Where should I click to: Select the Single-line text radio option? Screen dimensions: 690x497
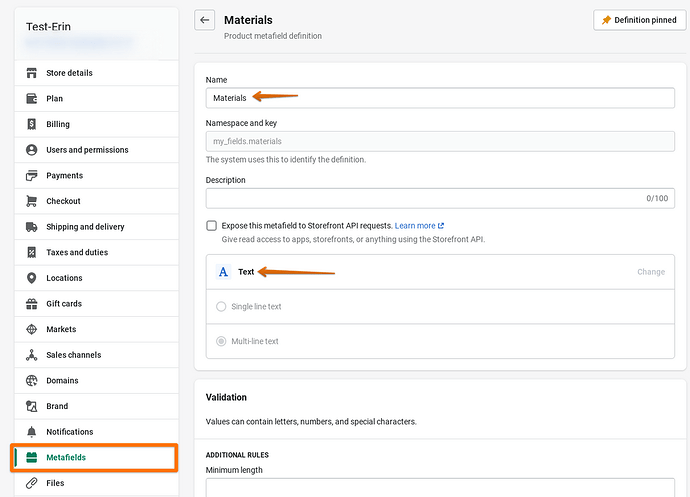(x=221, y=307)
